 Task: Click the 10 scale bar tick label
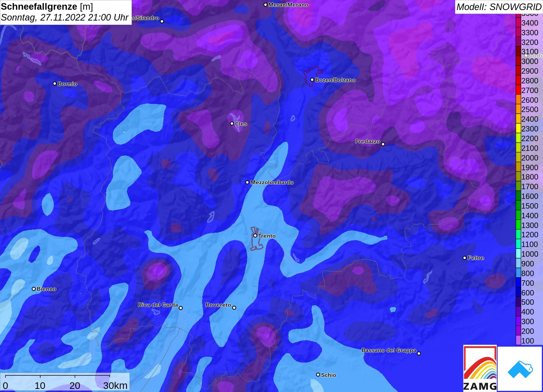pyautogui.click(x=40, y=385)
